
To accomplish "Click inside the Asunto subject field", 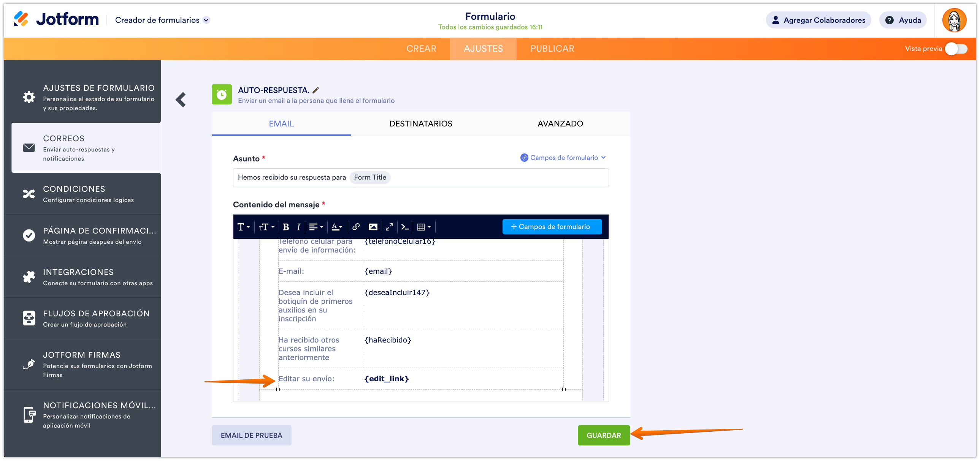I will click(495, 177).
